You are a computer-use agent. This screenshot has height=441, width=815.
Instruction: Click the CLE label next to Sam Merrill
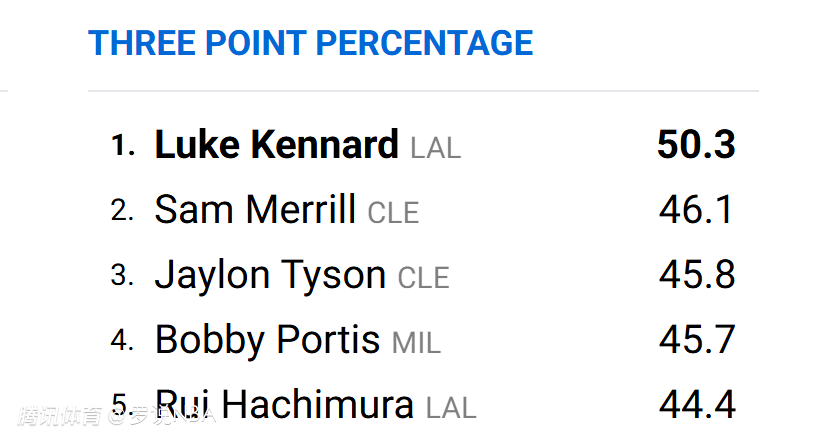[x=393, y=213]
